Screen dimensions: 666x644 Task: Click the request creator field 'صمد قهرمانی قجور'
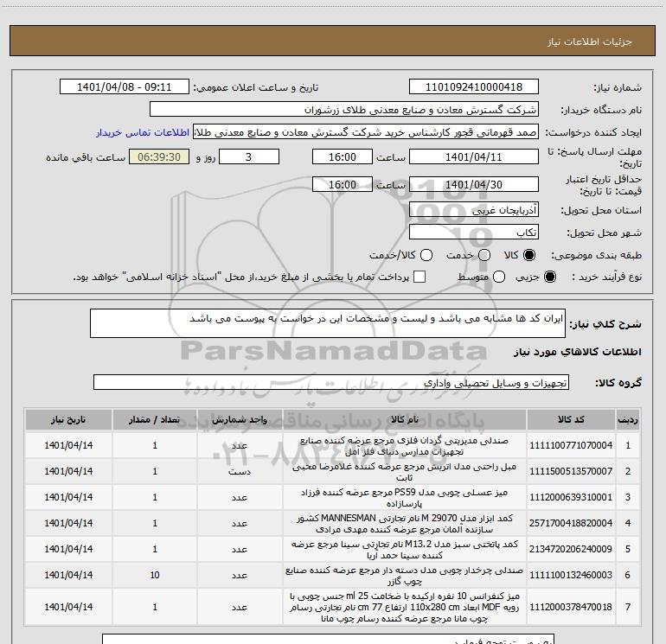point(366,132)
